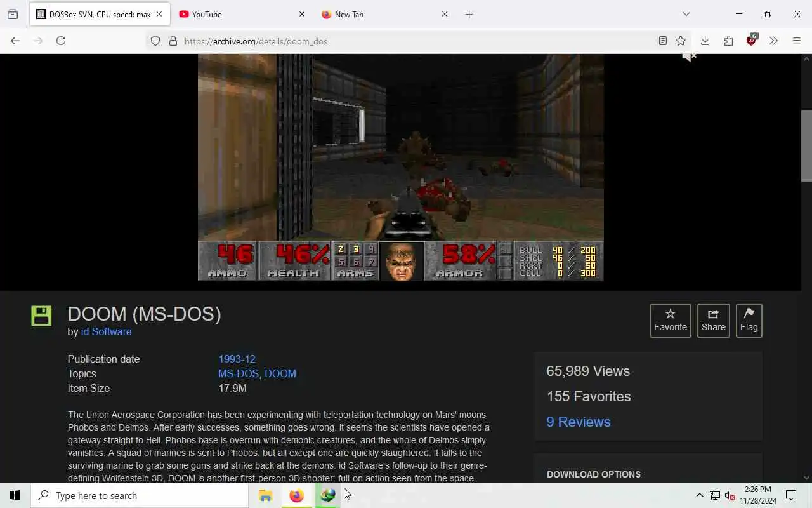
Task: Open the volume tray icon
Action: (730, 495)
